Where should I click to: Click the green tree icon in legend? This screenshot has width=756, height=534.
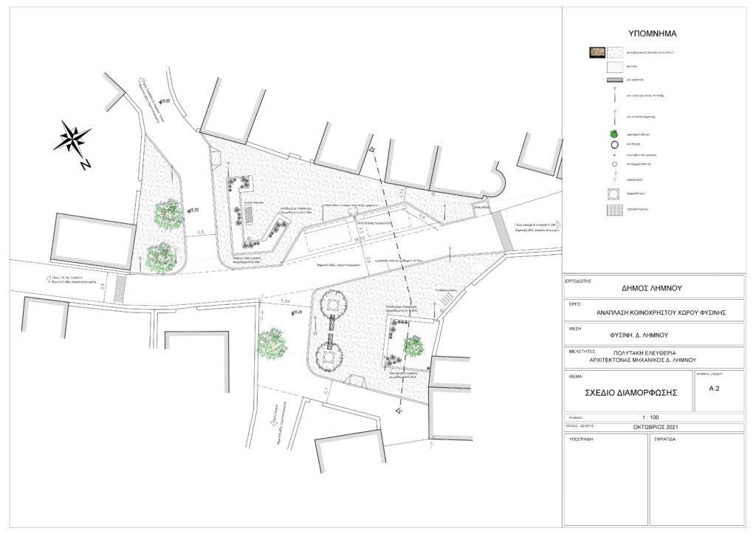click(614, 134)
